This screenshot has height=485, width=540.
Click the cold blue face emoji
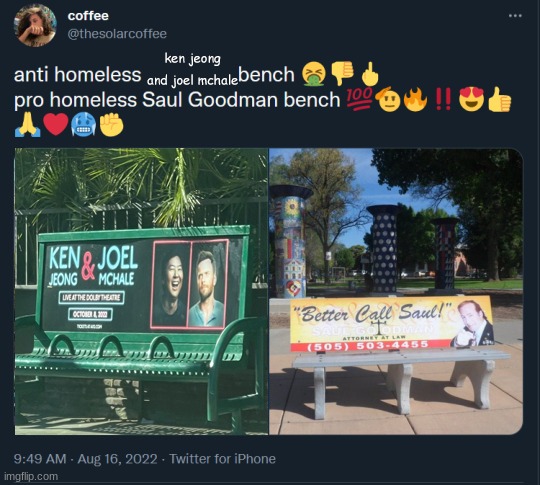(x=83, y=124)
